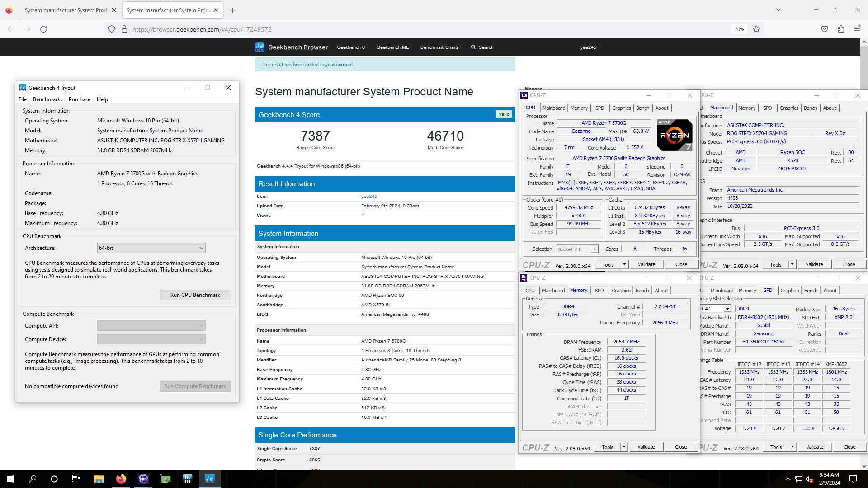Go back using the browser back arrow
The image size is (868, 488).
pyautogui.click(x=11, y=29)
